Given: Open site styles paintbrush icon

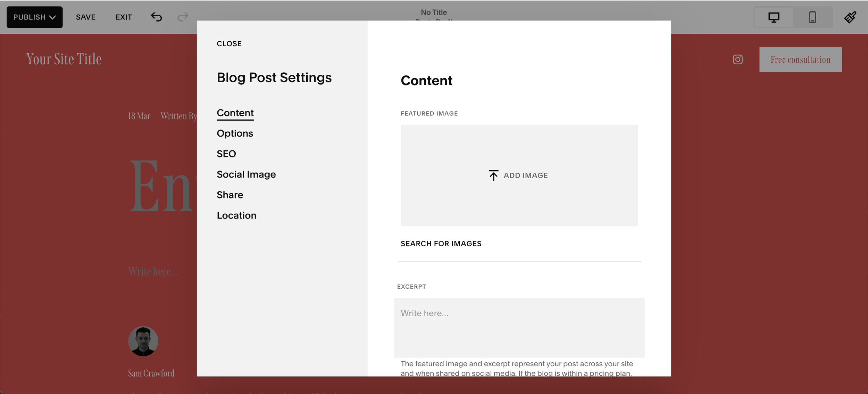Looking at the screenshot, I should (x=850, y=17).
